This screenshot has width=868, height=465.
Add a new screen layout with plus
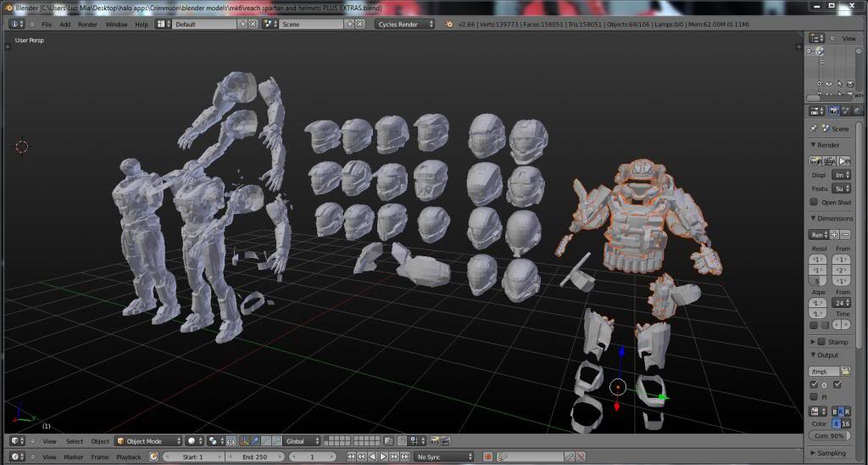coord(243,25)
